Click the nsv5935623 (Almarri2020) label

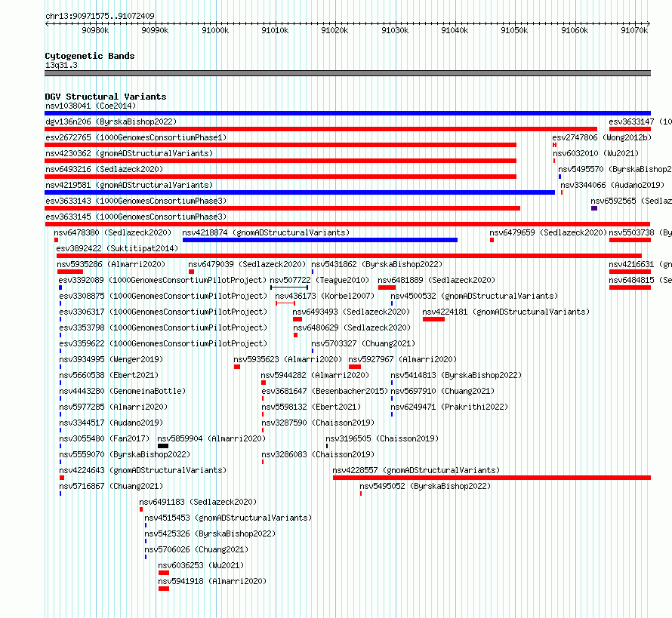288,359
